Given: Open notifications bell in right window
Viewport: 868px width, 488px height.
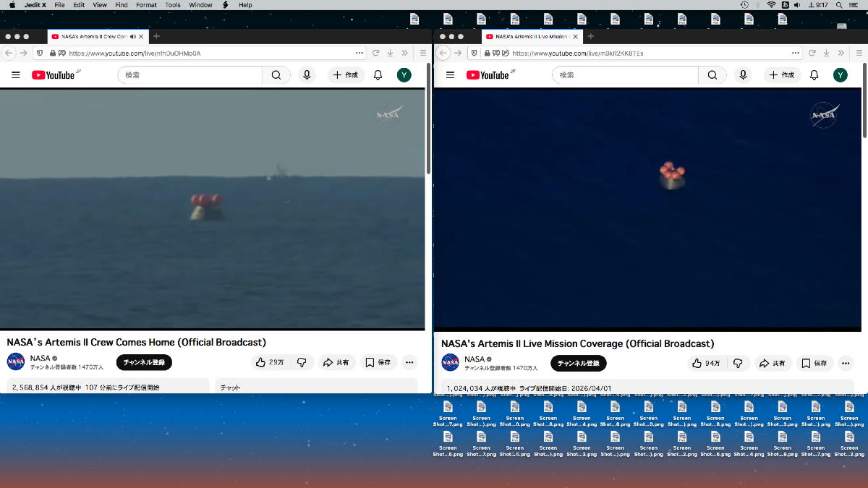Looking at the screenshot, I should 814,75.
